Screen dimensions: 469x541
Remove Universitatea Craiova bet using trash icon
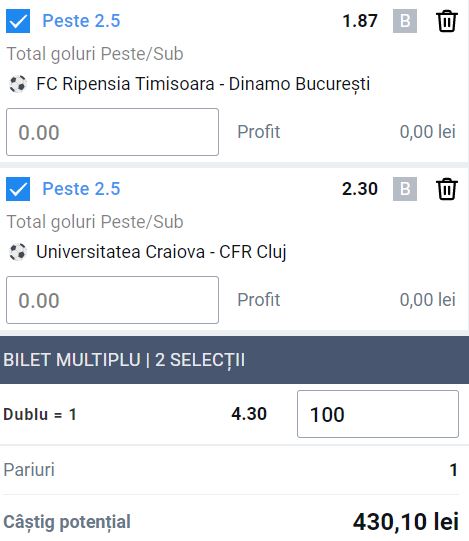pos(447,189)
